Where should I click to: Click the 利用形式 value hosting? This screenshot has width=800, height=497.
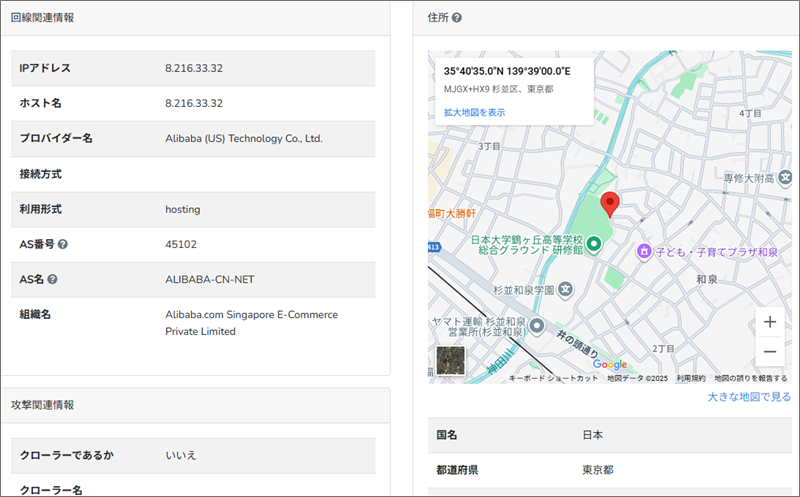coord(183,210)
